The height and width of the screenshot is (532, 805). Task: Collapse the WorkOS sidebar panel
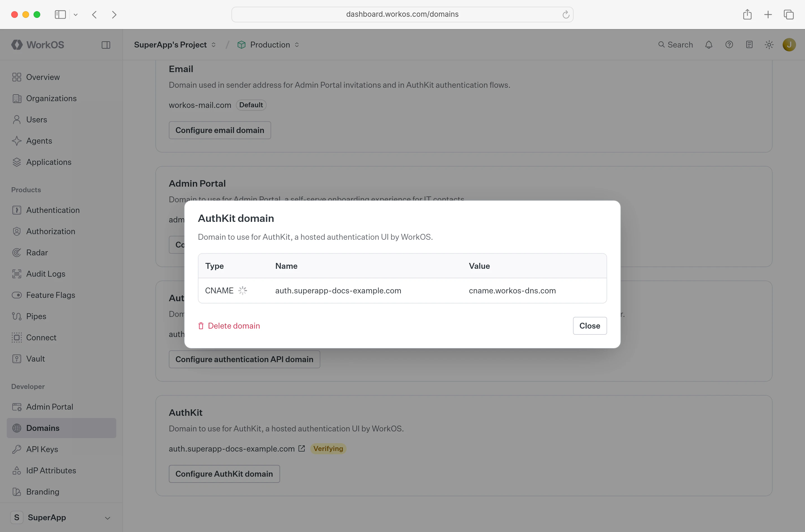click(x=106, y=45)
